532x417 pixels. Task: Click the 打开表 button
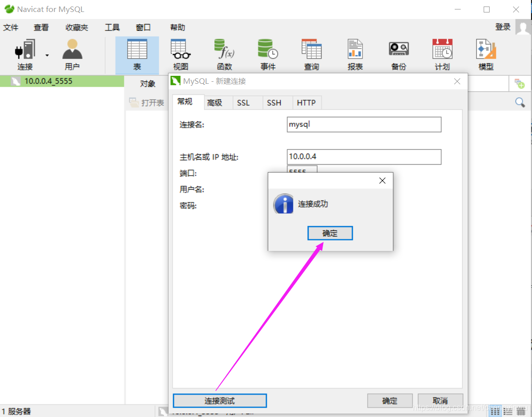click(147, 103)
